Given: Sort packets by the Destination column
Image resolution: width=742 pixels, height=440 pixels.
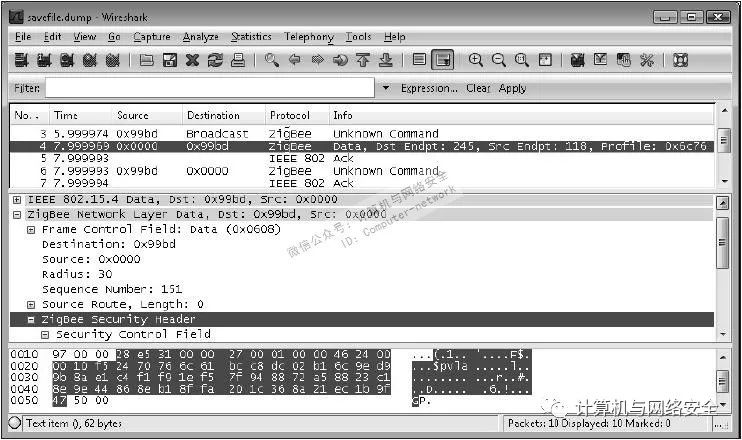Looking at the screenshot, I should (x=223, y=115).
